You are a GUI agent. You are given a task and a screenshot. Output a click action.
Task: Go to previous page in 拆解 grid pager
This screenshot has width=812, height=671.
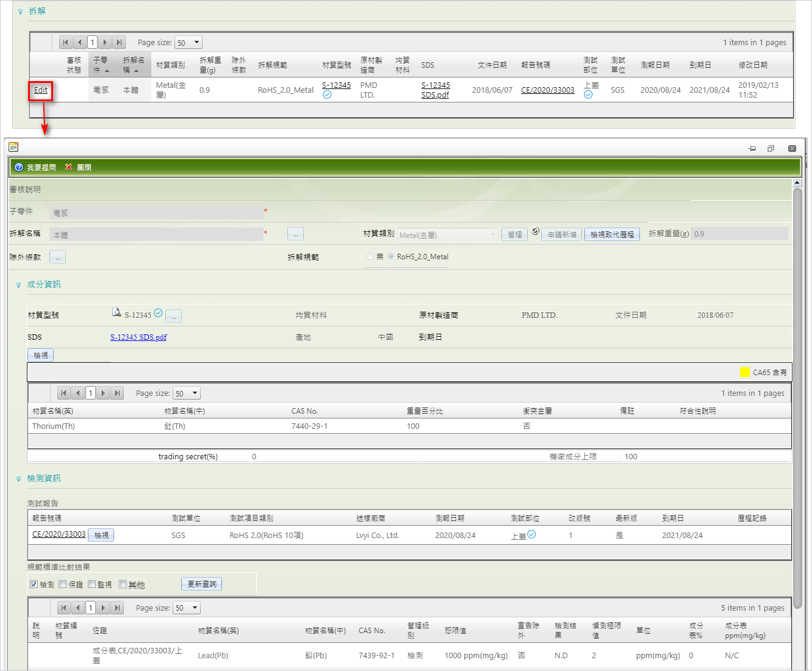(79, 43)
